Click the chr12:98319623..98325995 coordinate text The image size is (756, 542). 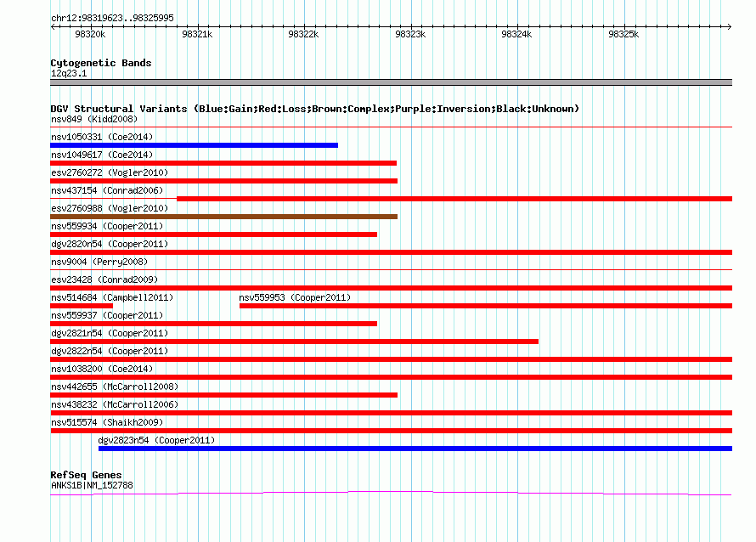click(x=112, y=18)
